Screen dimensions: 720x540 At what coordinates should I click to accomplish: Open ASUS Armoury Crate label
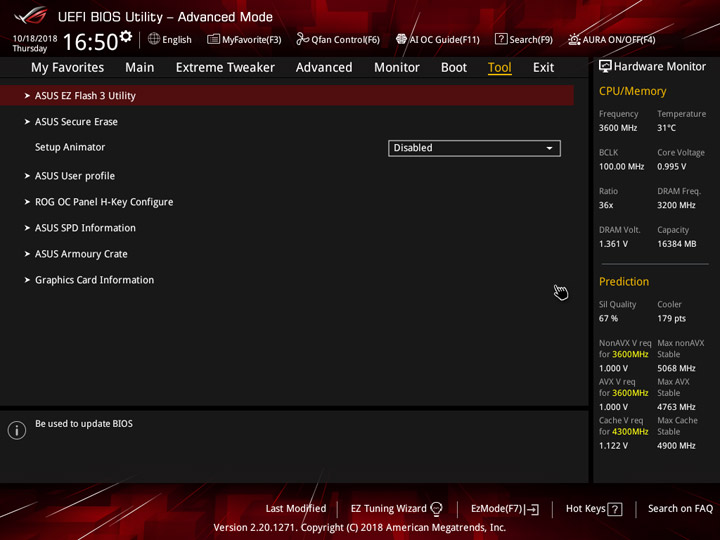(81, 254)
